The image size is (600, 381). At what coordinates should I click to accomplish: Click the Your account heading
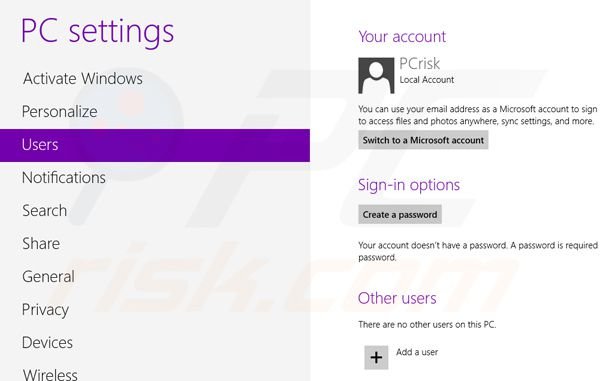pyautogui.click(x=402, y=37)
